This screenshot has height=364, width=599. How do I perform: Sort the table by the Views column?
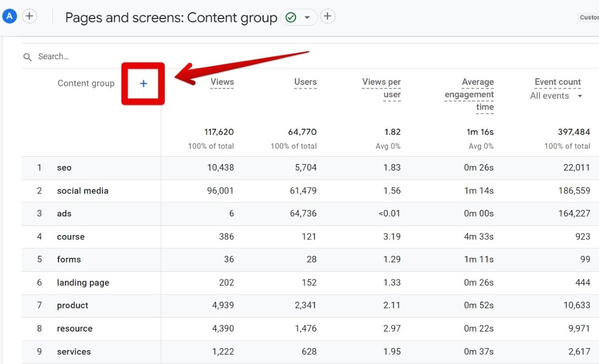(222, 82)
